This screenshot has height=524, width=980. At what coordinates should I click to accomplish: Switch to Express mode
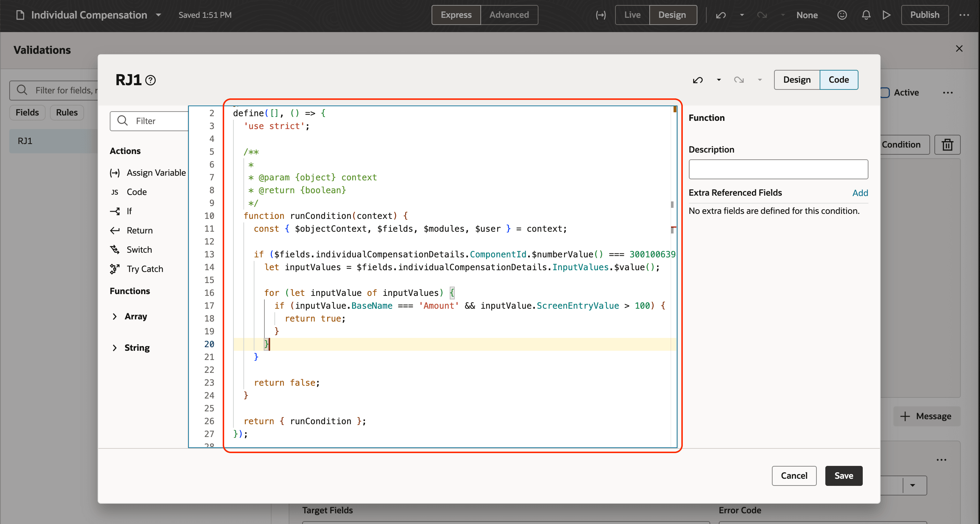pos(456,15)
